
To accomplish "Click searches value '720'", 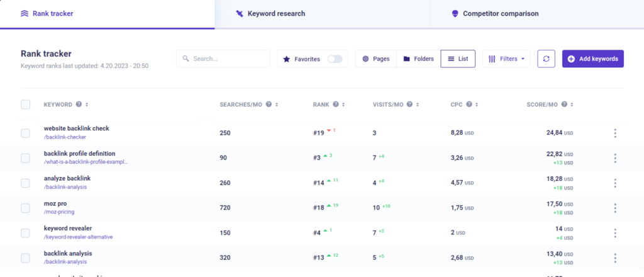I will click(225, 208).
